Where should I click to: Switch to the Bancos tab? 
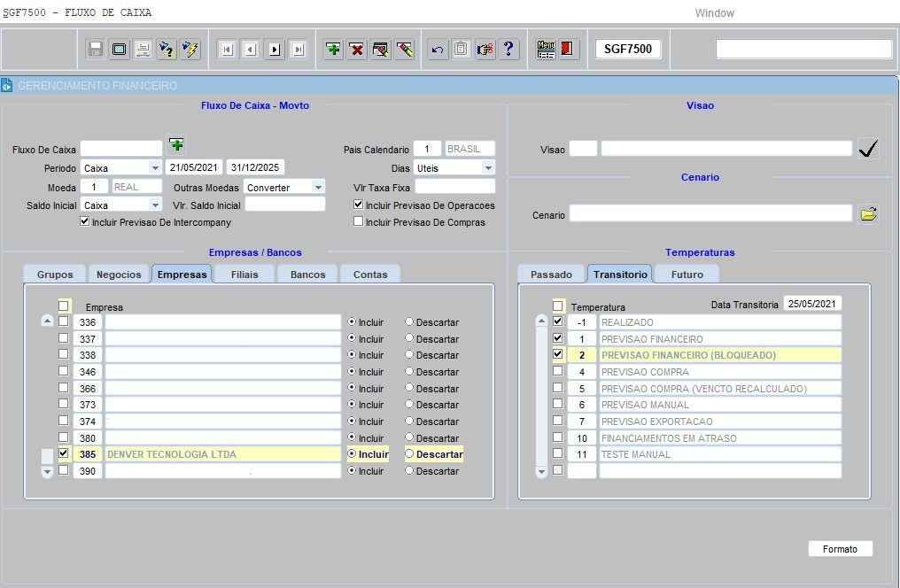tap(307, 275)
